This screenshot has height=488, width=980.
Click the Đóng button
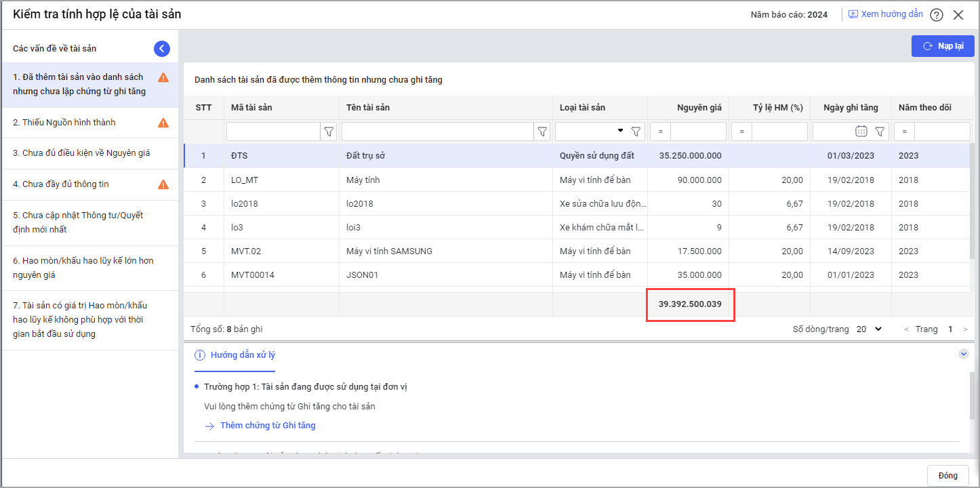pos(947,475)
